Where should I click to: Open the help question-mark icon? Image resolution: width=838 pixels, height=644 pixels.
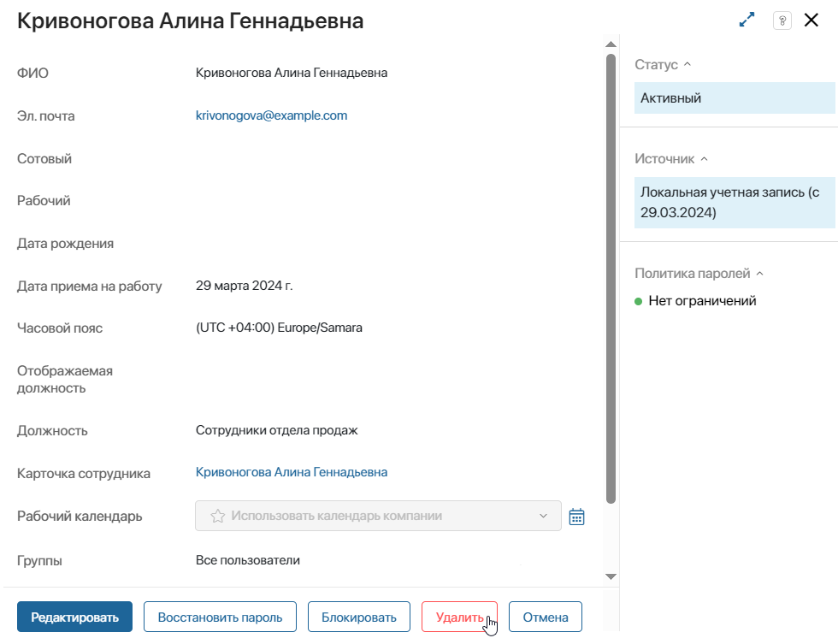click(782, 21)
